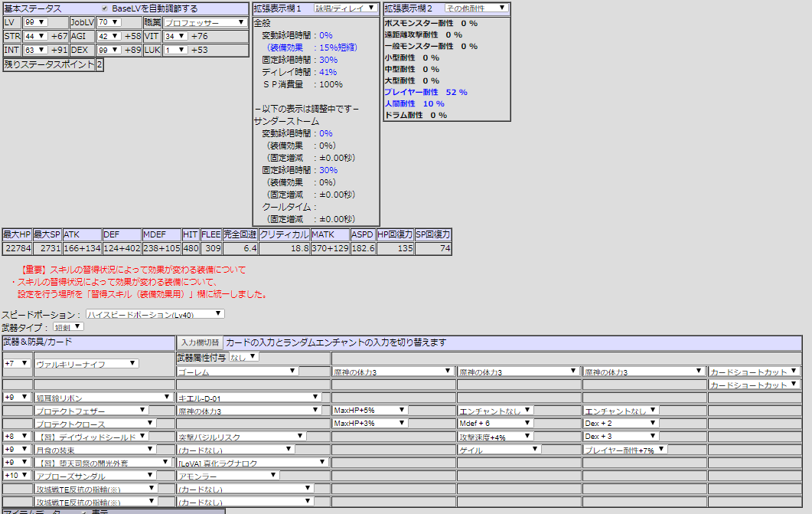Open the 職業 dropdown set to プロフェッサー
This screenshot has height=514, width=812.
(204, 22)
